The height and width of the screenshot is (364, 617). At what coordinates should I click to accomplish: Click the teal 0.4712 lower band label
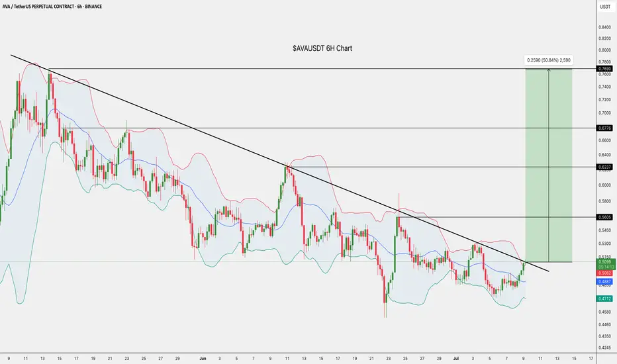[x=605, y=299]
